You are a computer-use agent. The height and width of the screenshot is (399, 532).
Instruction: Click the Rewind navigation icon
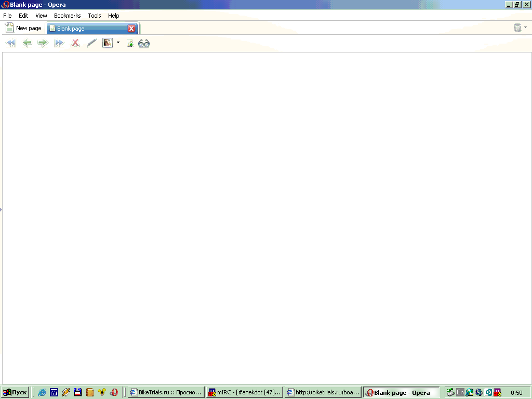tap(11, 43)
